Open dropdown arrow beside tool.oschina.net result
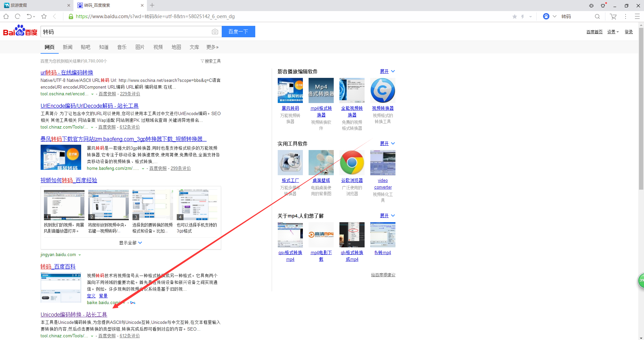This screenshot has width=644, height=340. (92, 94)
